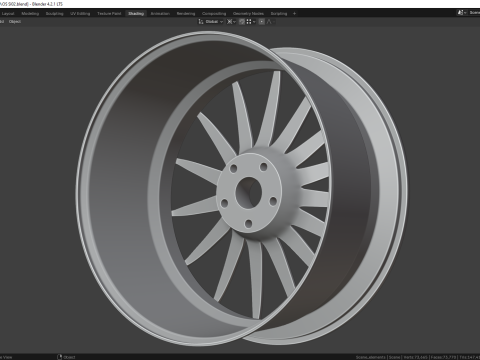
Task: Open the Texture Paint workspace tab
Action: coord(109,14)
